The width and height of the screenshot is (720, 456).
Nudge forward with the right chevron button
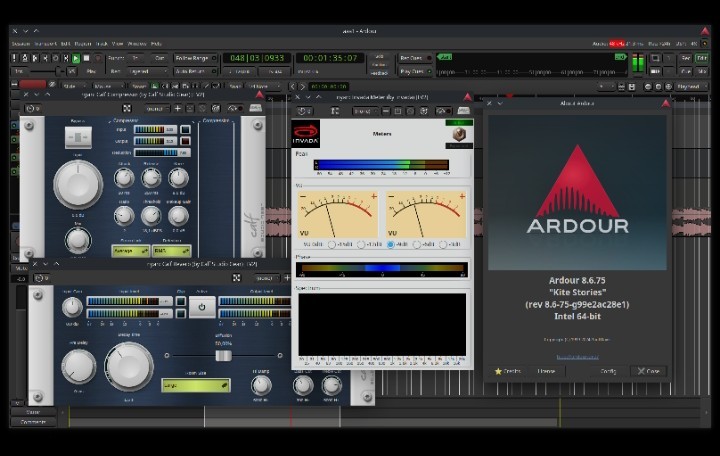(x=302, y=86)
